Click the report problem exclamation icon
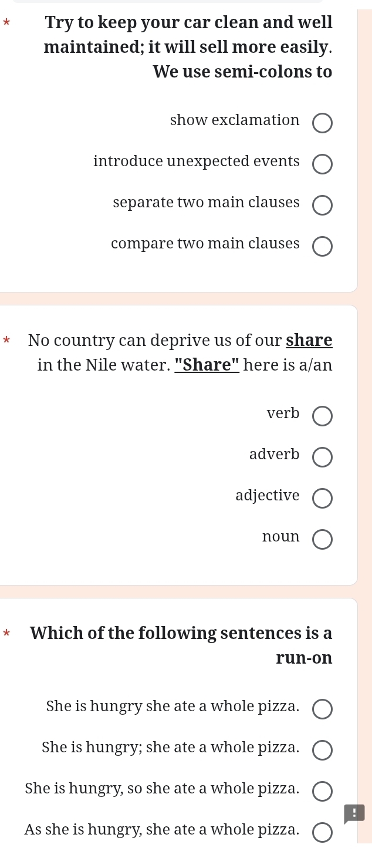Image resolution: width=372 pixels, height=868 pixels. point(354,813)
